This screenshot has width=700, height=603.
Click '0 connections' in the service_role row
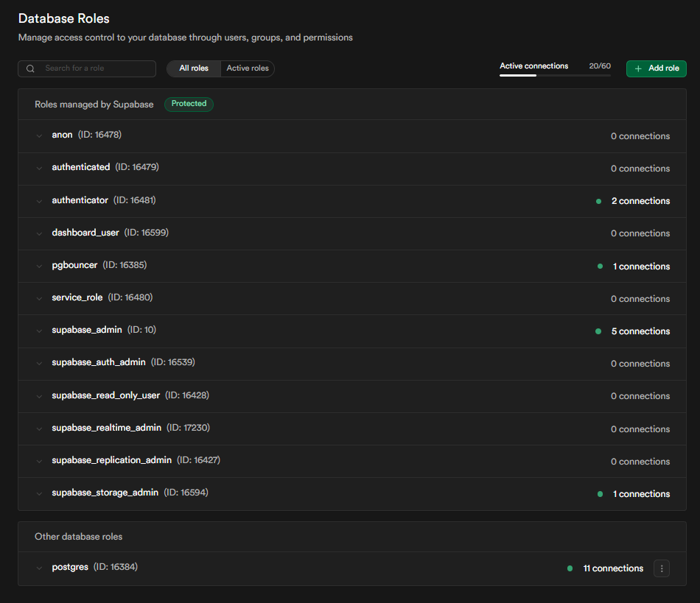pyautogui.click(x=640, y=299)
